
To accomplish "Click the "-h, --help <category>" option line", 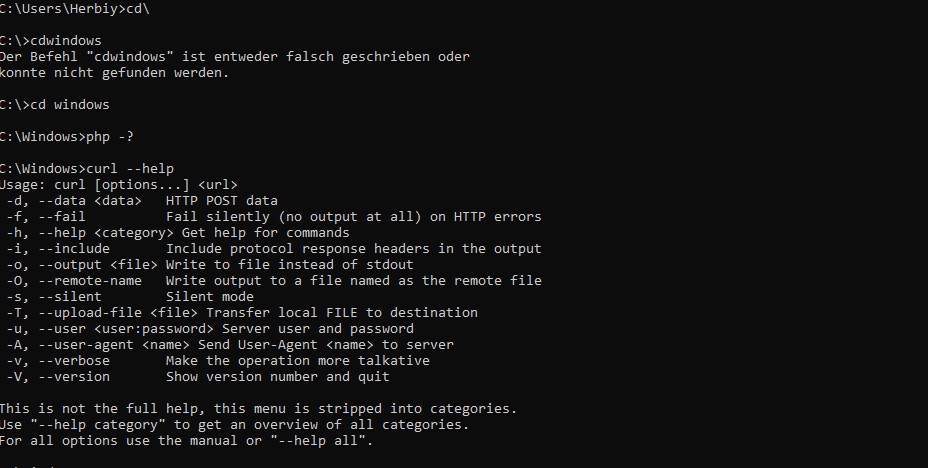I will pos(177,232).
